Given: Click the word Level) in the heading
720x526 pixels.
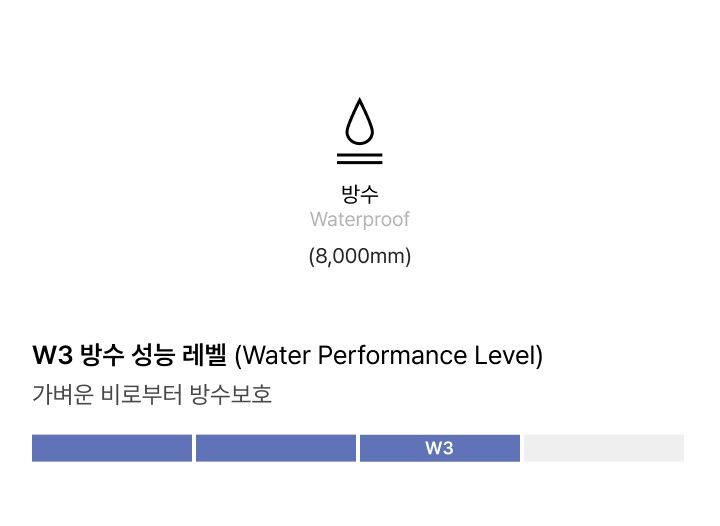Looking at the screenshot, I should (x=510, y=355).
